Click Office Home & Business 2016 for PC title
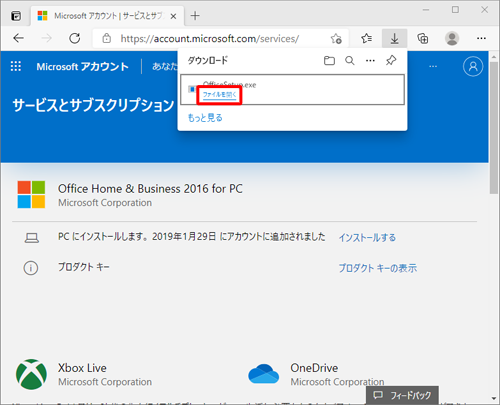This screenshot has width=500, height=405. point(150,189)
